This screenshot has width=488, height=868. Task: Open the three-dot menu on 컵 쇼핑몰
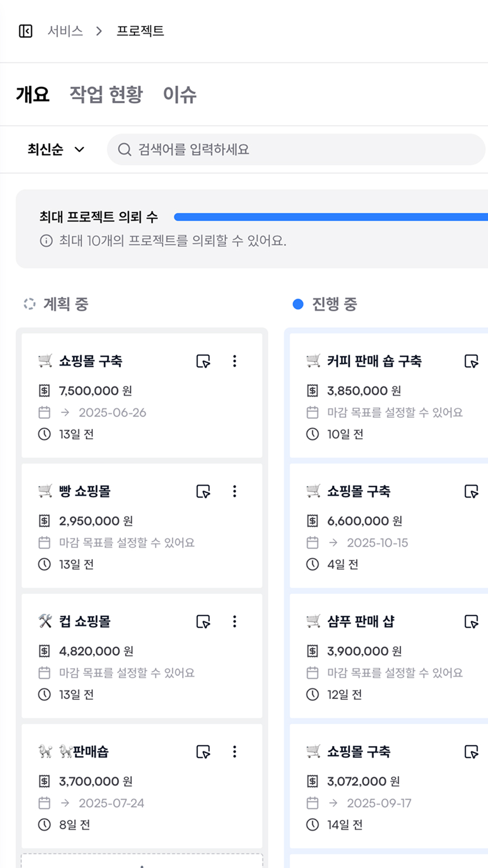click(234, 622)
